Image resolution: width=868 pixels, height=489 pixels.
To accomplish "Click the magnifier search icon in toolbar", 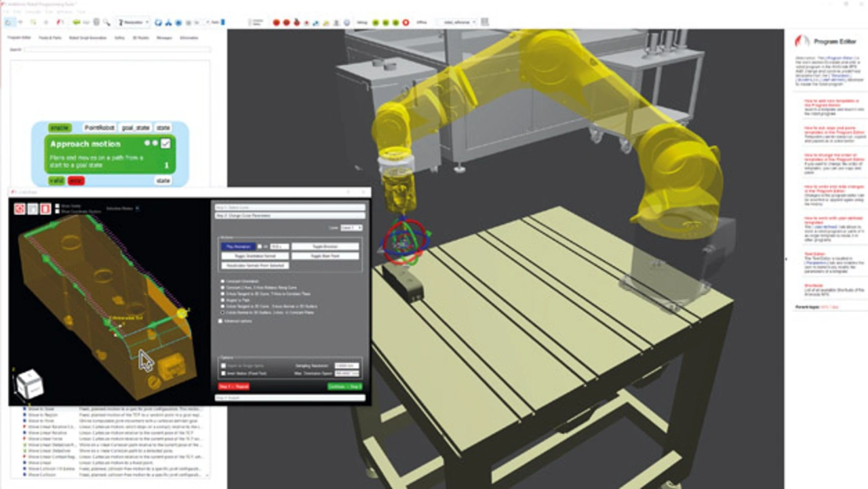I will pyautogui.click(x=106, y=22).
